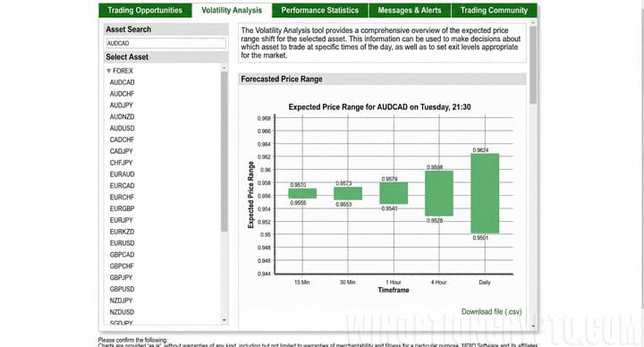
Task: Select AUDUSD in asset list
Action: [x=122, y=129]
